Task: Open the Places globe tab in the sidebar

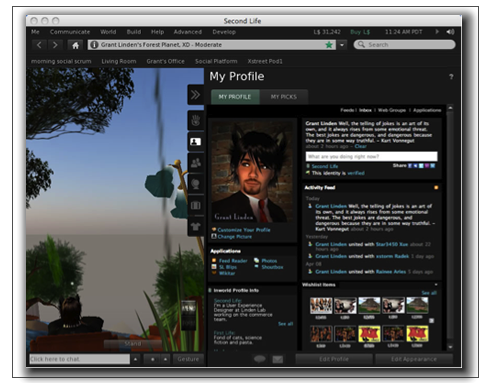Action: (x=196, y=184)
